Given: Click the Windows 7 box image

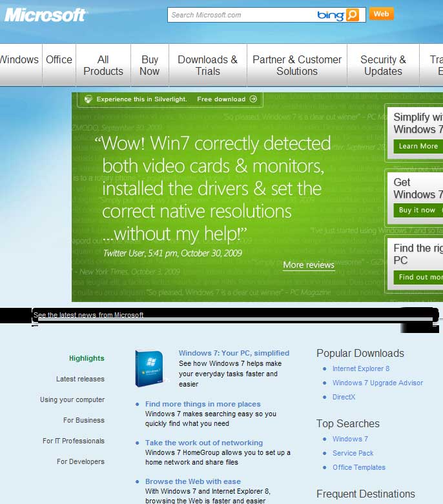Looking at the screenshot, I should [x=149, y=368].
